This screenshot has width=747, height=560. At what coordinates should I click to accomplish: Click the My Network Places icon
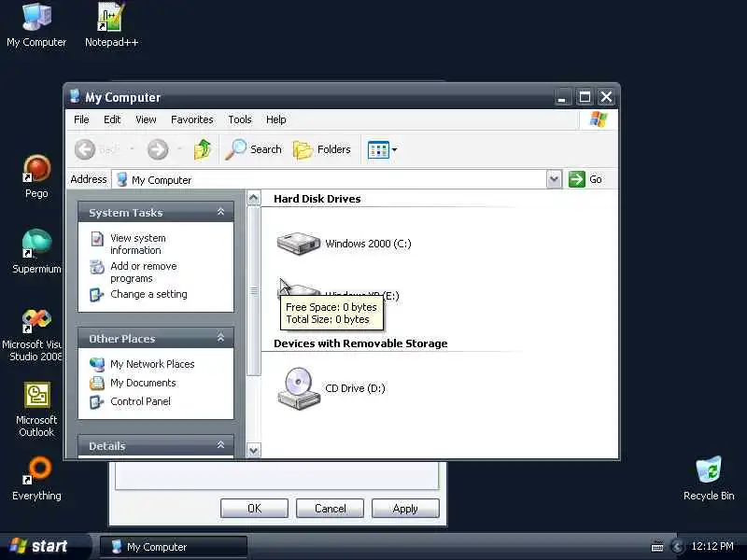[97, 364]
